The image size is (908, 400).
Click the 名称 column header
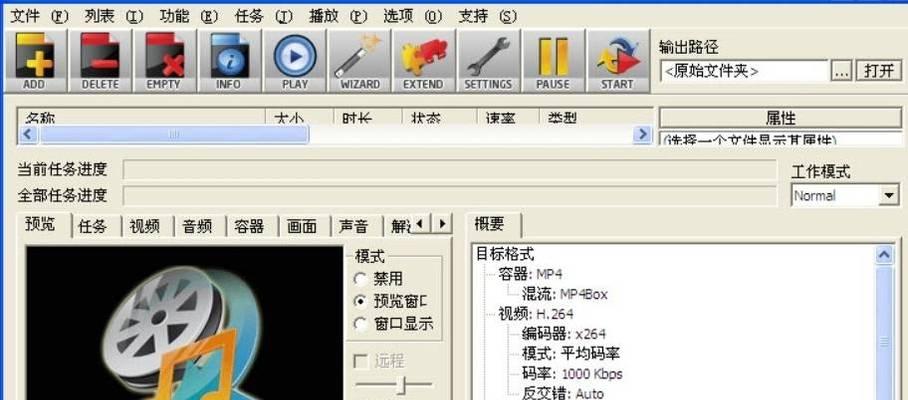pyautogui.click(x=142, y=117)
